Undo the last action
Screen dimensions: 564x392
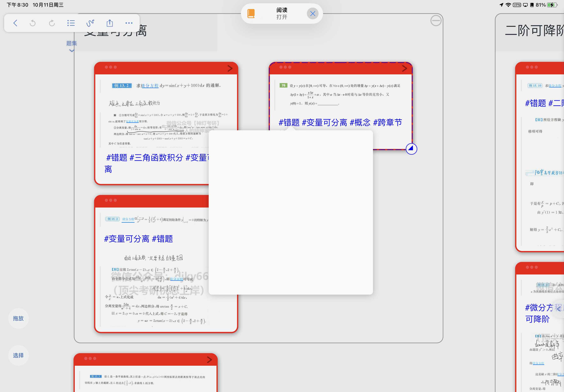[x=33, y=23]
